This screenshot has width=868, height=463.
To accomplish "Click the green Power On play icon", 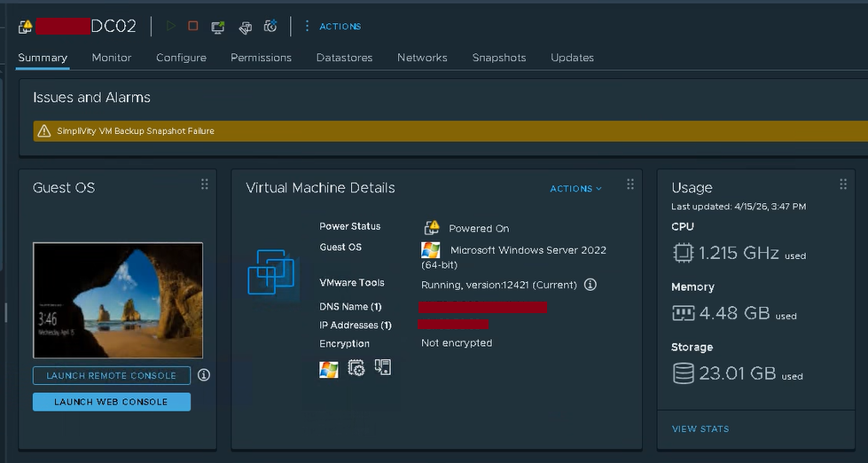I will pyautogui.click(x=170, y=27).
